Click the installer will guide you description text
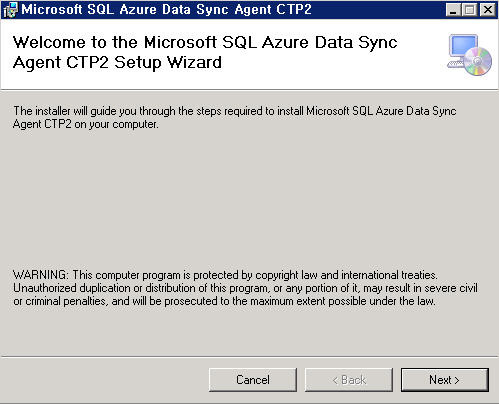Image resolution: width=499 pixels, height=404 pixels. coord(235,111)
